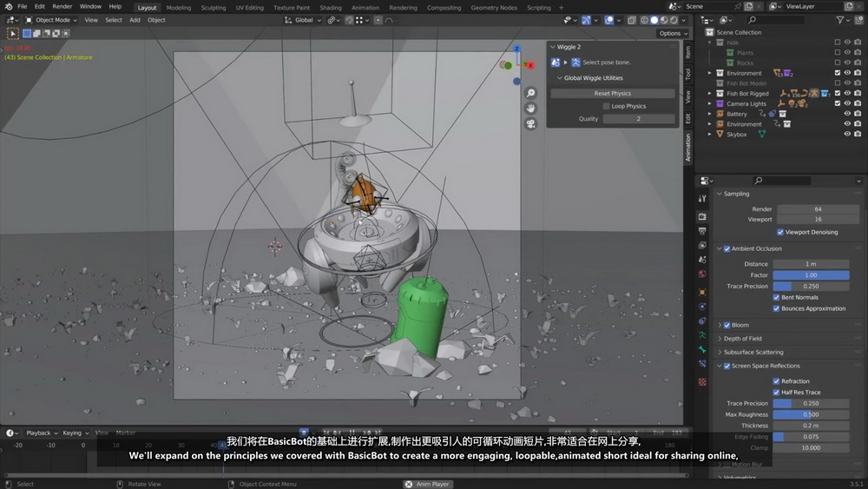This screenshot has height=489, width=868.
Task: Switch to wireframe shading mode icon
Action: coord(644,20)
